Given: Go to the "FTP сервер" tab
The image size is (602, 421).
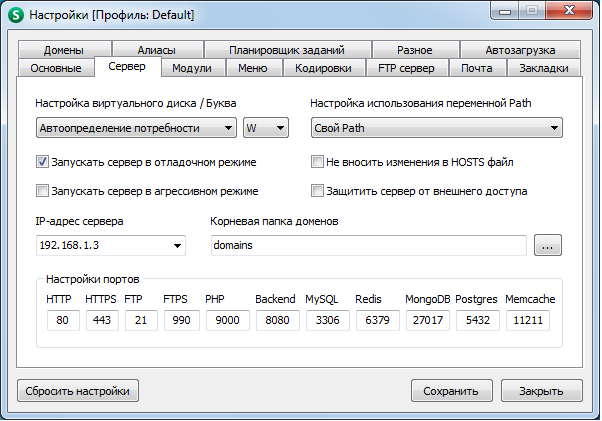Looking at the screenshot, I should point(406,68).
